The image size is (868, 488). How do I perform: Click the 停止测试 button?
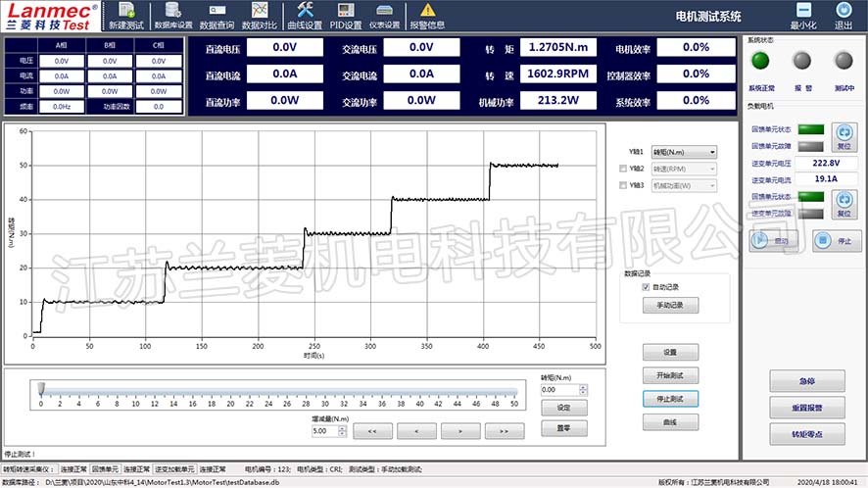click(x=670, y=399)
